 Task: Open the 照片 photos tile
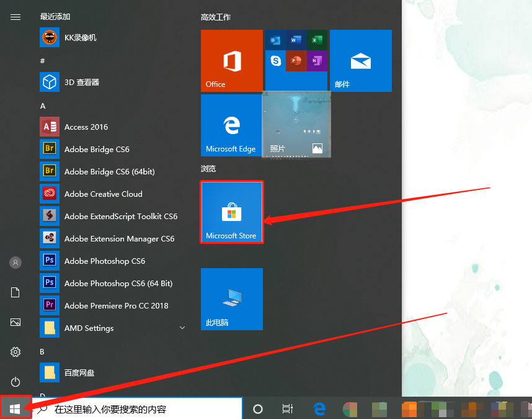(x=296, y=125)
